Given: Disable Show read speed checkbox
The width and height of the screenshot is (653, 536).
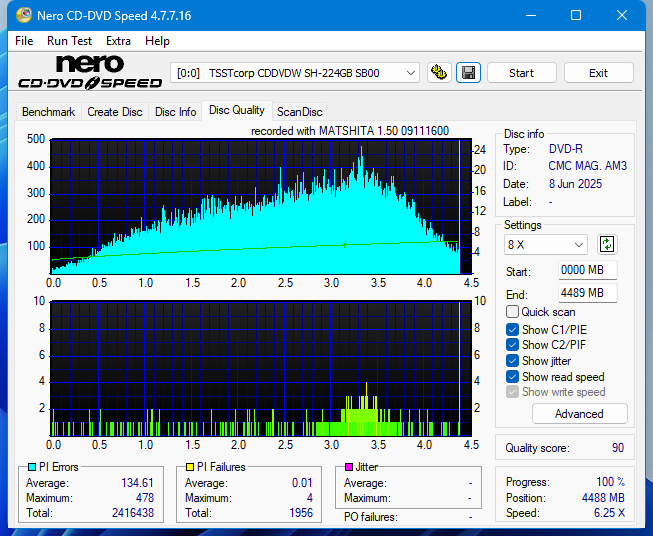Looking at the screenshot, I should tap(513, 377).
